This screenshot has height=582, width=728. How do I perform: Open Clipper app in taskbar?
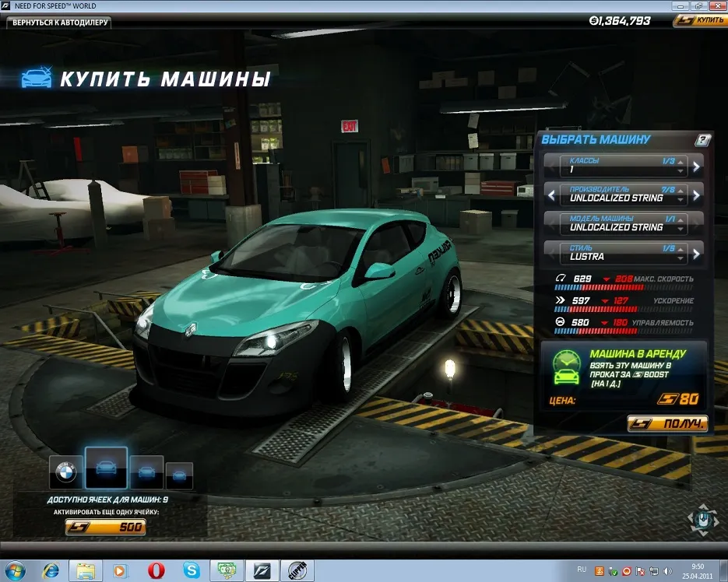tap(297, 570)
